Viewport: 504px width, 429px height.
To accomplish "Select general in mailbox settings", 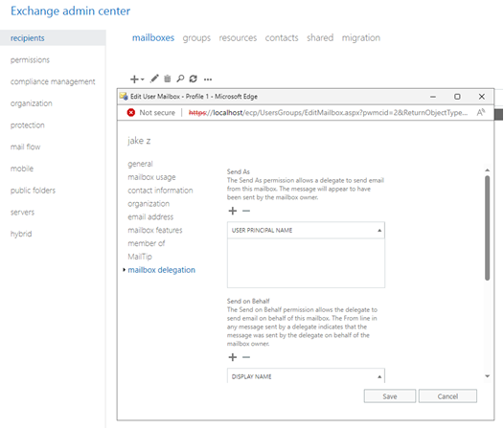I will 140,164.
